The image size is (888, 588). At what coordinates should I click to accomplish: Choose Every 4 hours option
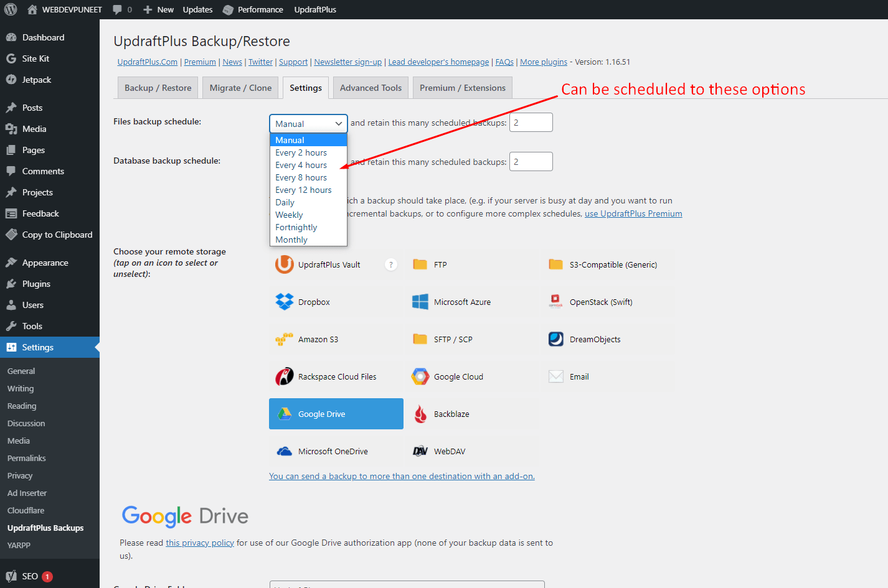tap(308, 165)
